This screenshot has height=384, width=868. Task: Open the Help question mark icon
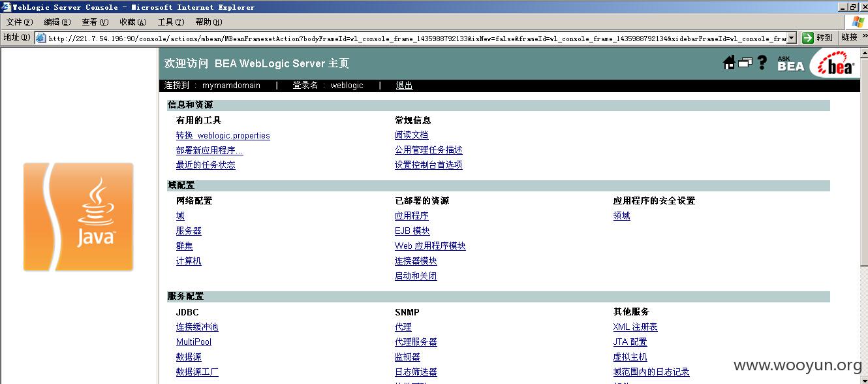click(762, 63)
